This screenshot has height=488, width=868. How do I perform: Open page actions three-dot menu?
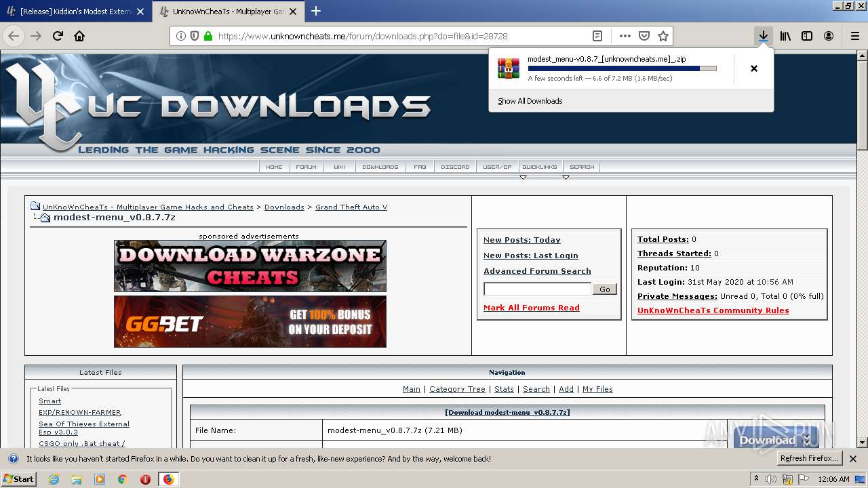625,36
